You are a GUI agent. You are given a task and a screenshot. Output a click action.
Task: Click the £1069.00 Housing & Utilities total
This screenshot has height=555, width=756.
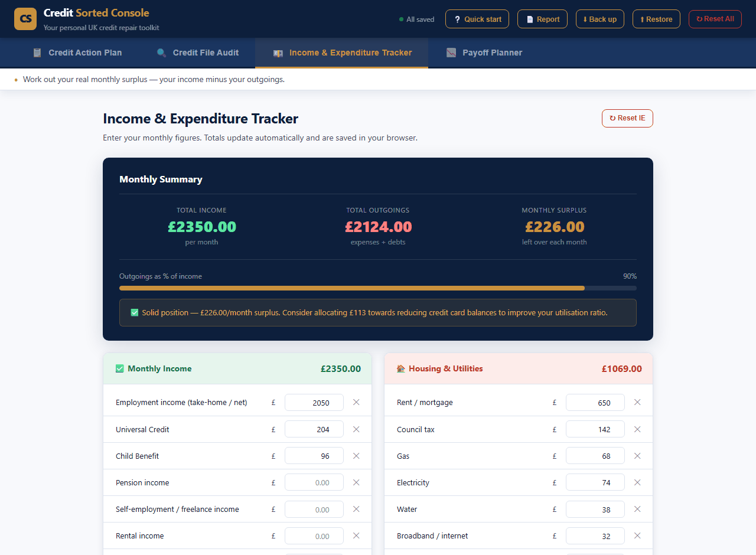pos(622,368)
